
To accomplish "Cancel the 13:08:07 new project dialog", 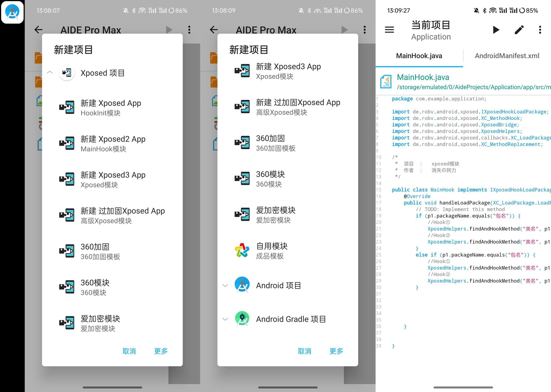I will [129, 351].
